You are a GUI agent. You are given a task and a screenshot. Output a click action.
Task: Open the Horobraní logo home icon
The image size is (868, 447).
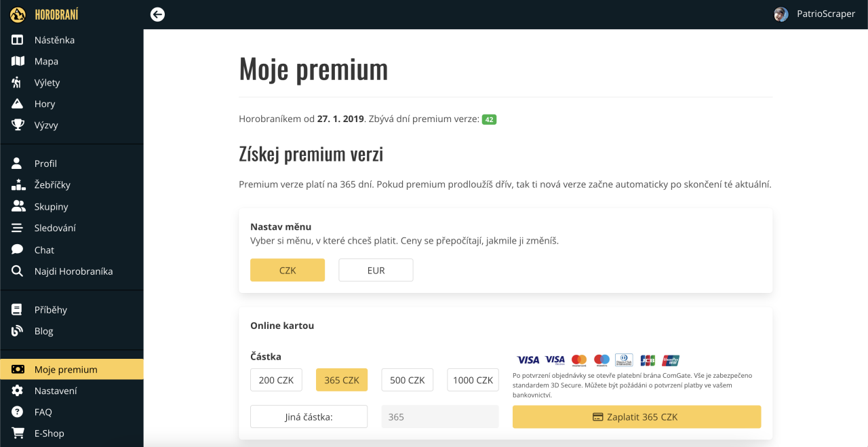tap(18, 14)
